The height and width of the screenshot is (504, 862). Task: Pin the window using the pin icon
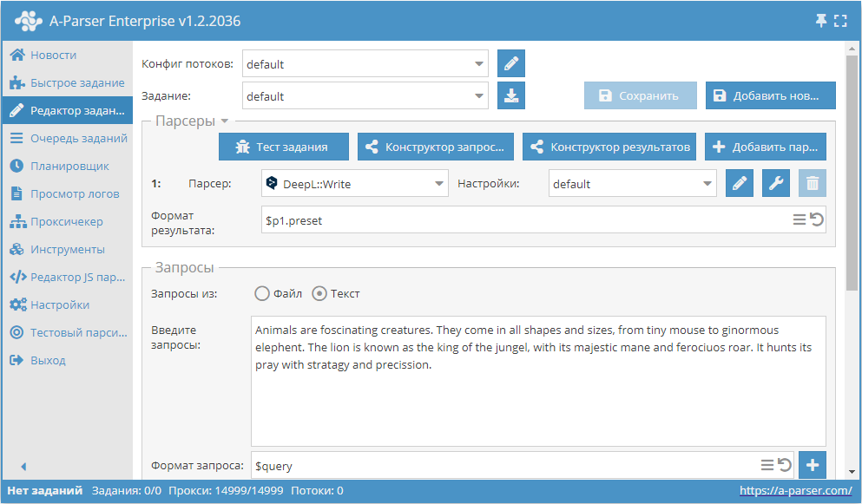[x=820, y=21]
